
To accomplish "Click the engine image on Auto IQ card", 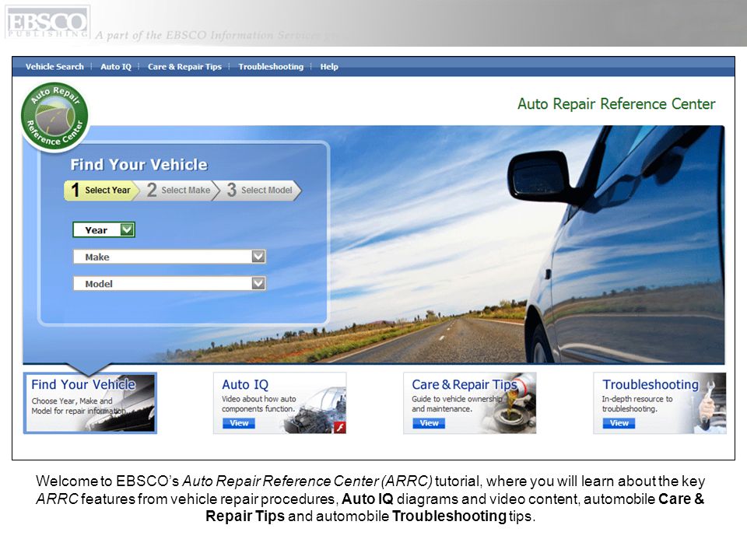I will (x=314, y=411).
